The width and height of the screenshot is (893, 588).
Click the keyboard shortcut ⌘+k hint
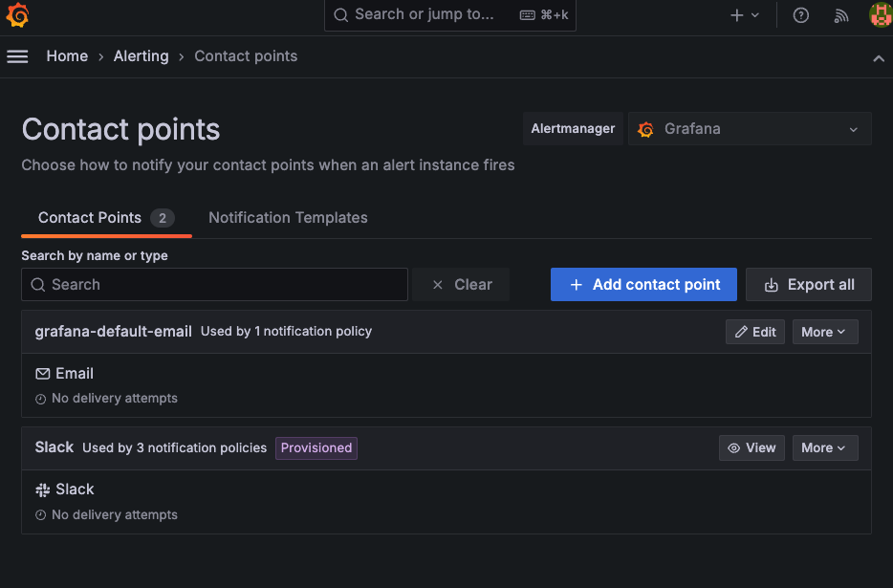(544, 14)
